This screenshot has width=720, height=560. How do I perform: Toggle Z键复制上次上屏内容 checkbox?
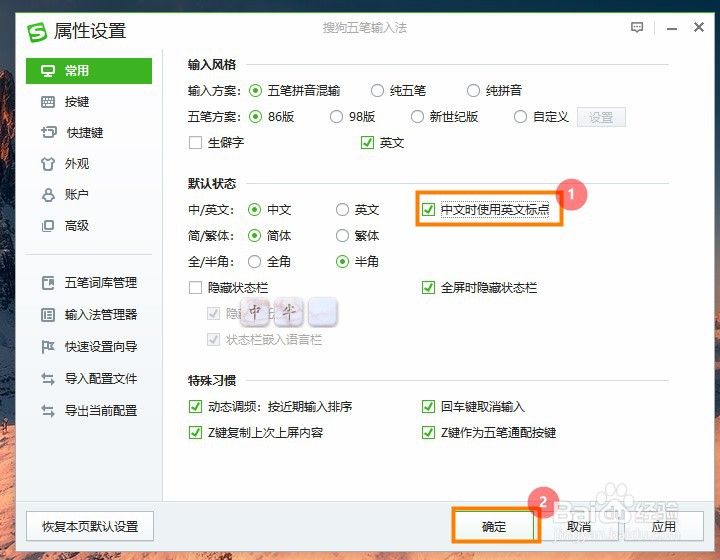click(x=196, y=432)
